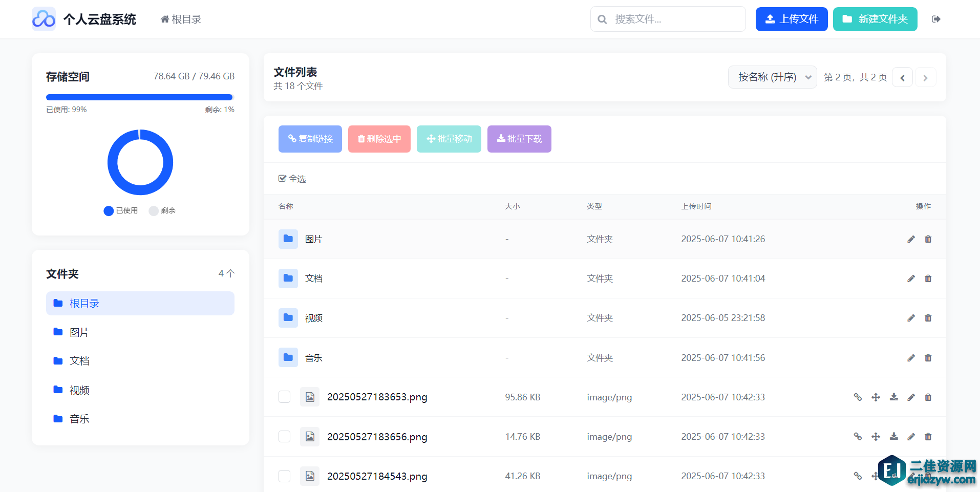The height and width of the screenshot is (492, 980).
Task: Click the next page right chevron
Action: point(925,78)
